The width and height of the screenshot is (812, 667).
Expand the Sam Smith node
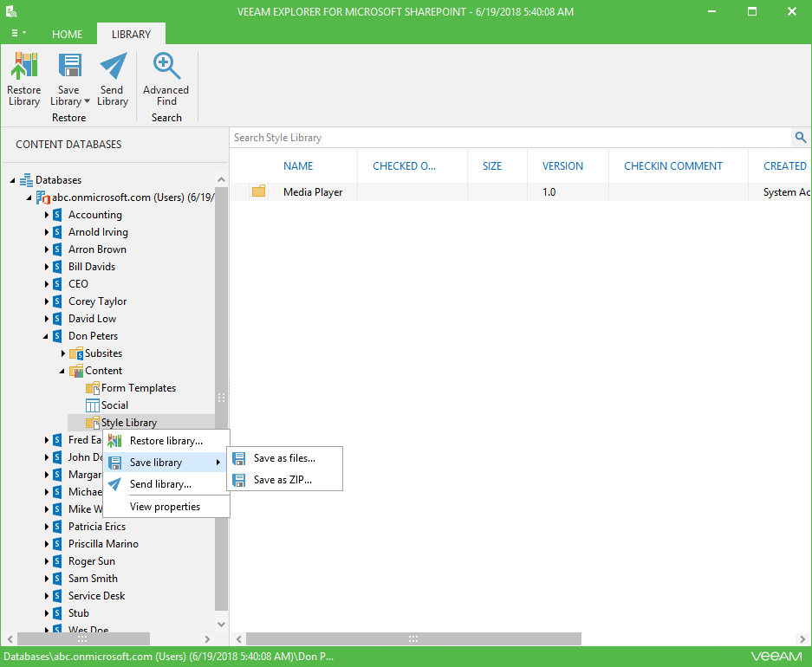(46, 579)
